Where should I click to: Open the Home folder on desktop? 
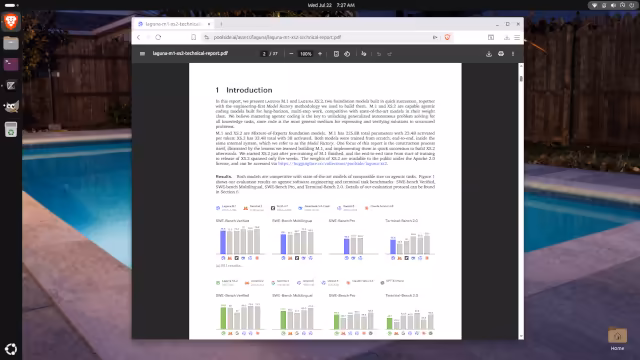617,339
